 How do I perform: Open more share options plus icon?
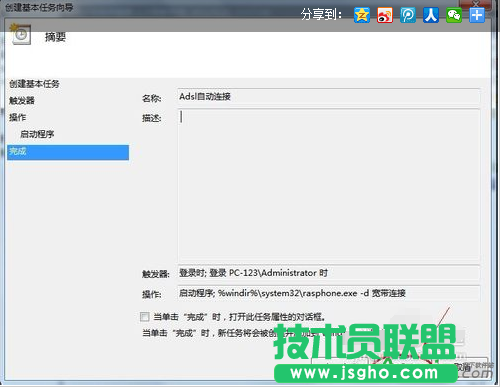(x=477, y=15)
